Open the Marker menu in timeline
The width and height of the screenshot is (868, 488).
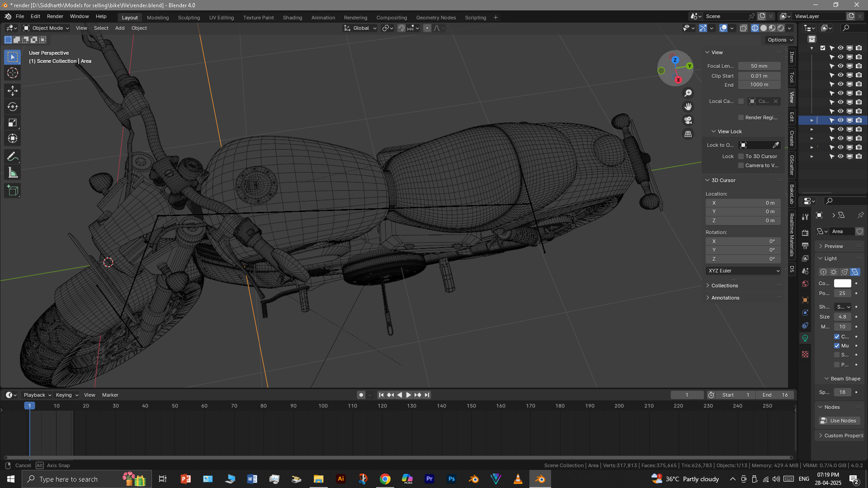coord(110,395)
